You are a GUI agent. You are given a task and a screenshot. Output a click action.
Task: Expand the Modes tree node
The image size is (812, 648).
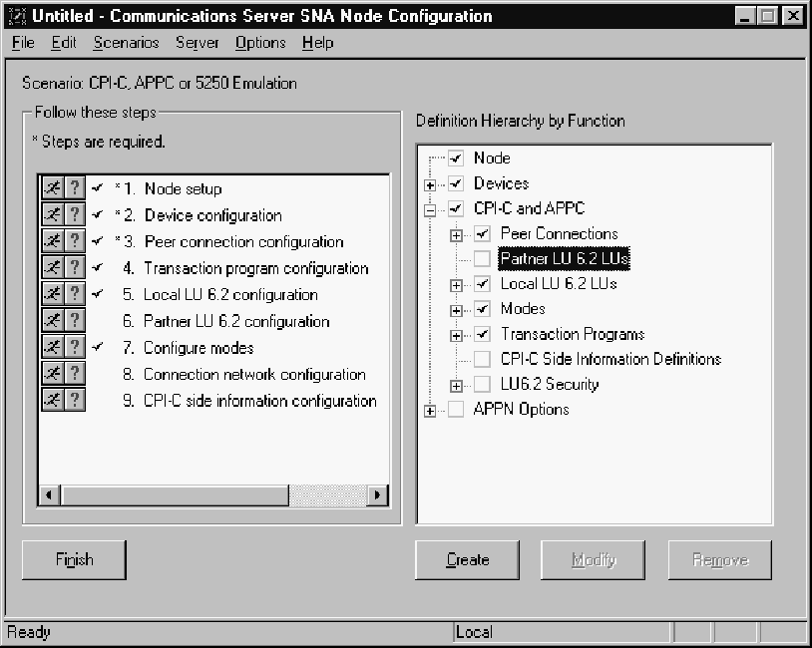coord(456,311)
